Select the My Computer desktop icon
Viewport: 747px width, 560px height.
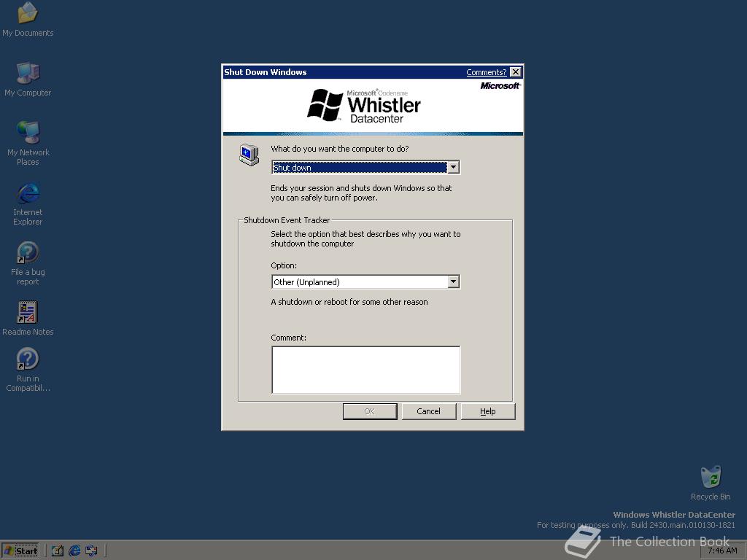click(28, 79)
